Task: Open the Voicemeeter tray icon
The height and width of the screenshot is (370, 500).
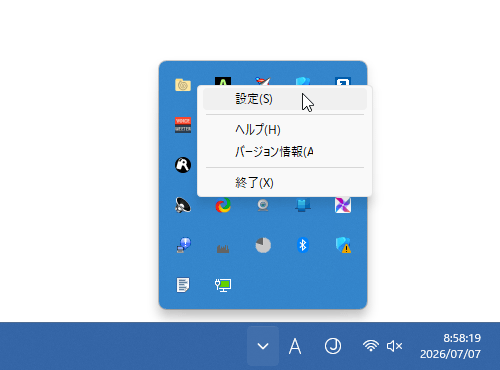Action: tap(183, 125)
